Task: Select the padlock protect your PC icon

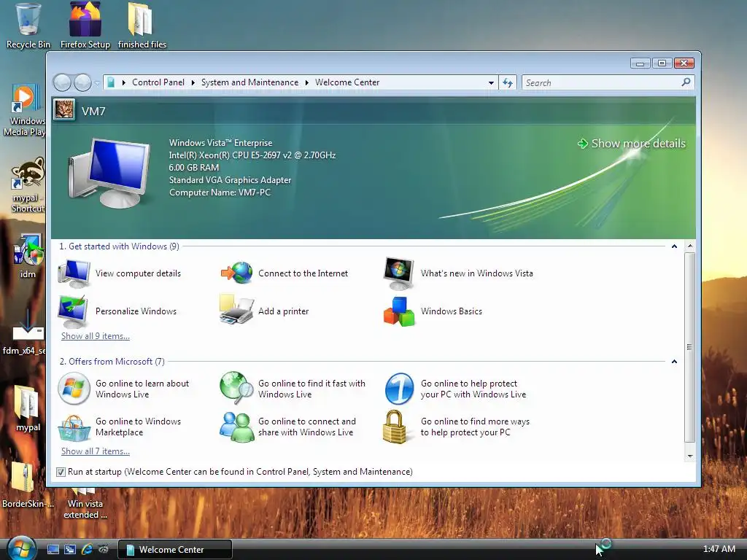Action: coord(395,427)
